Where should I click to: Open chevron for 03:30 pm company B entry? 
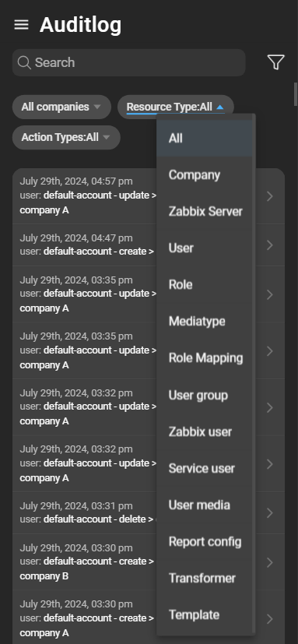coord(270,562)
